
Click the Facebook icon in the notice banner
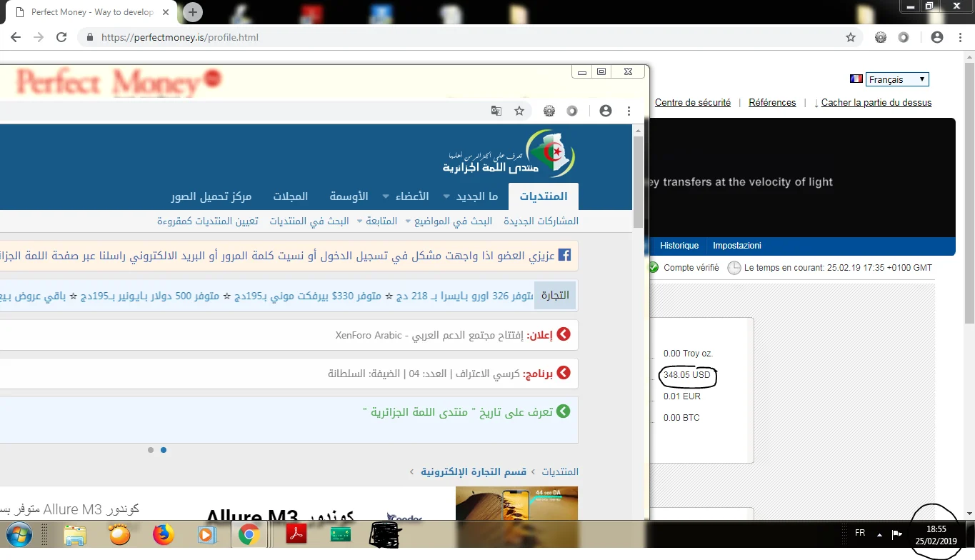click(564, 255)
